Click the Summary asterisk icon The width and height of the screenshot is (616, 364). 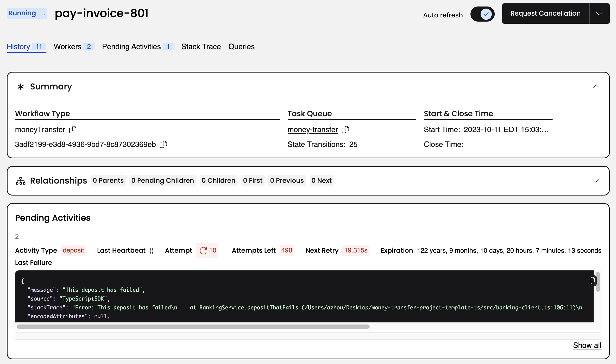point(21,87)
